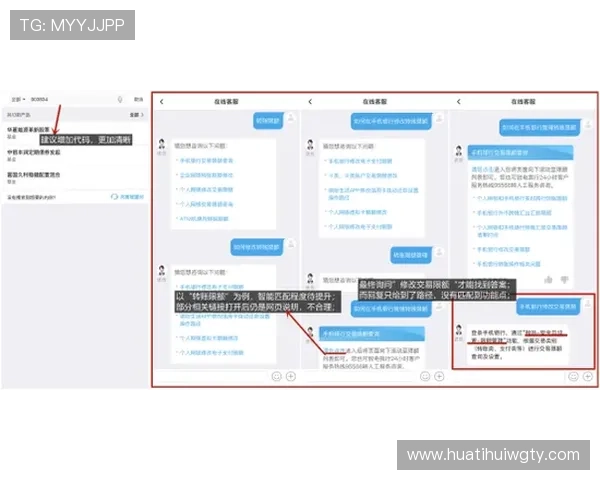Screen dimensions: 600x480
Task: Tap the plus attachment icon in middle chat
Action: pos(439,377)
